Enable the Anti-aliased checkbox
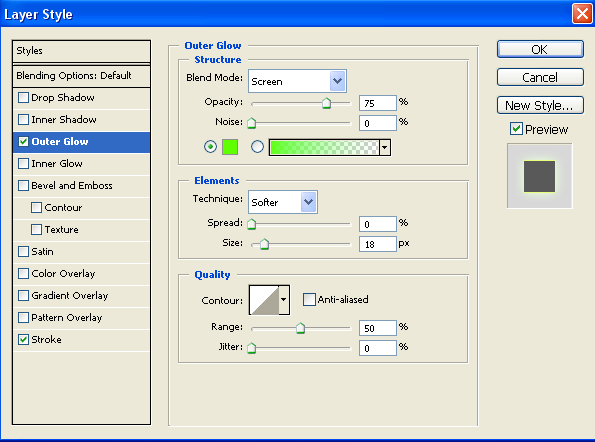This screenshot has height=442, width=595. click(x=309, y=299)
